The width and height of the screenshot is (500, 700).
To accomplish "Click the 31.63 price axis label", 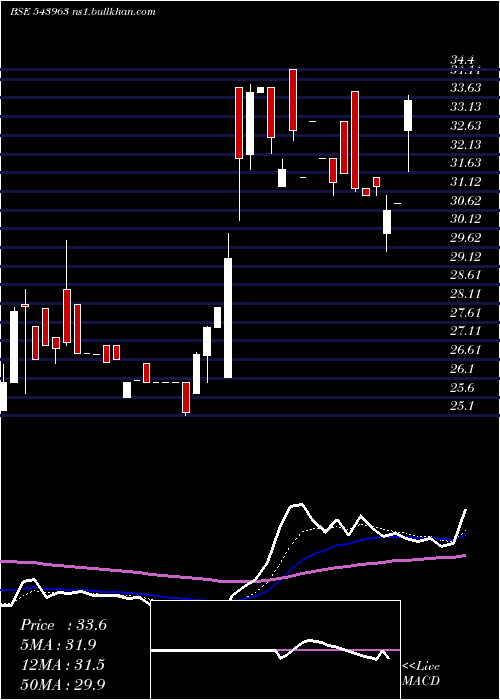I will click(466, 163).
